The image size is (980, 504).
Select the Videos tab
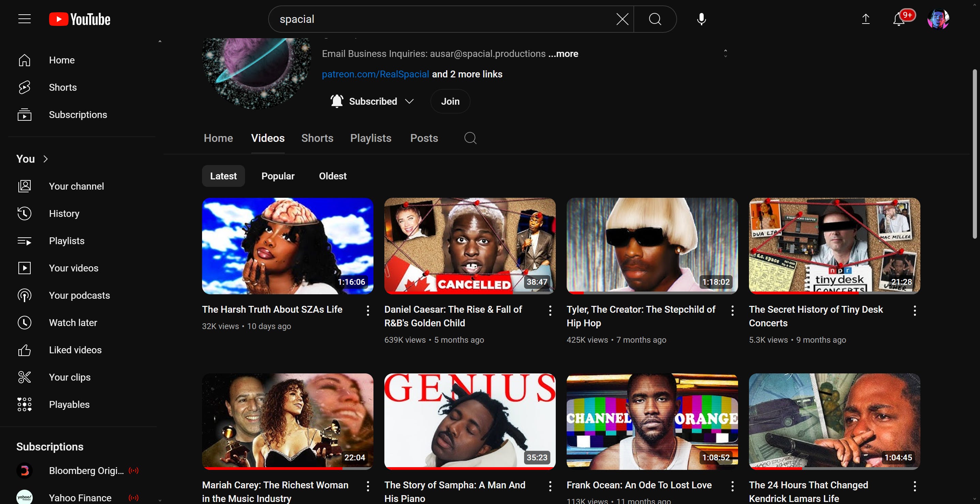tap(268, 138)
